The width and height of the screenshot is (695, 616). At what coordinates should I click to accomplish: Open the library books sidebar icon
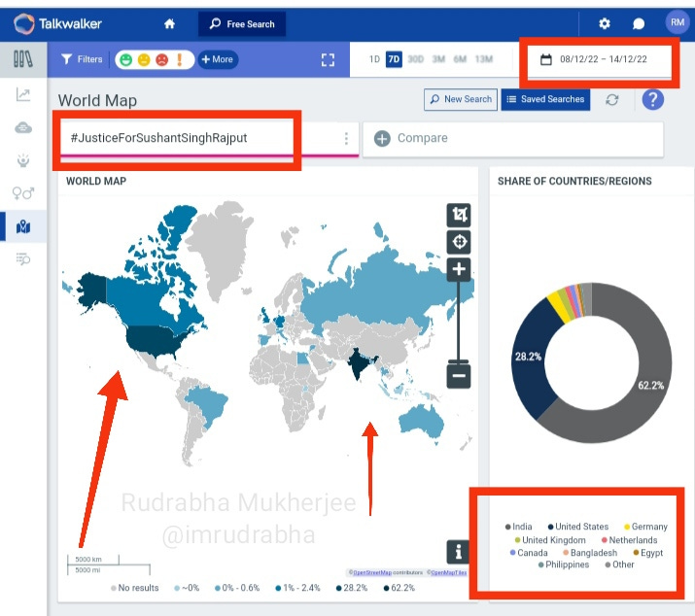(23, 59)
